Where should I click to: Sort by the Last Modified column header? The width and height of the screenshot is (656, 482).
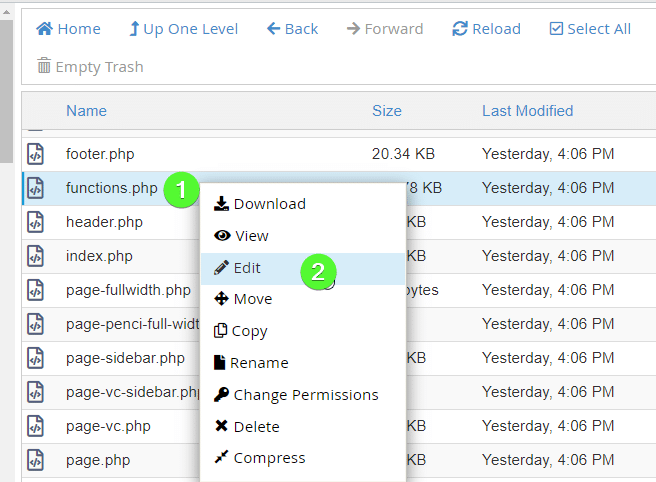point(527,111)
